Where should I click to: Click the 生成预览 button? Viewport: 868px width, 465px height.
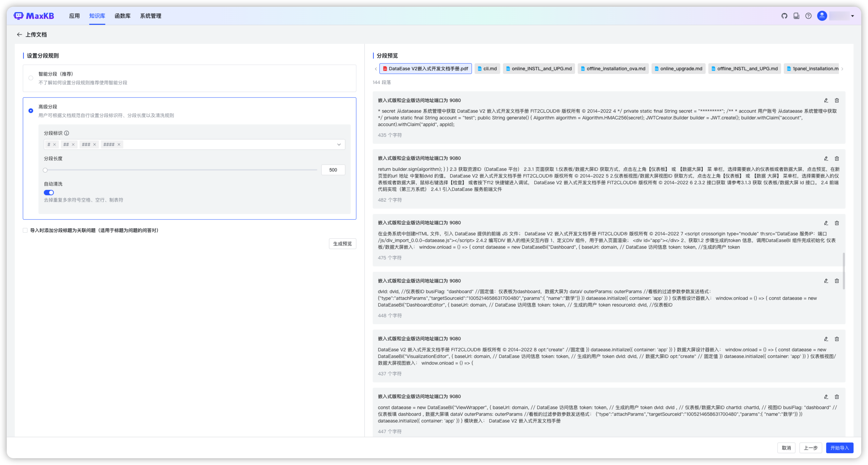coord(342,244)
